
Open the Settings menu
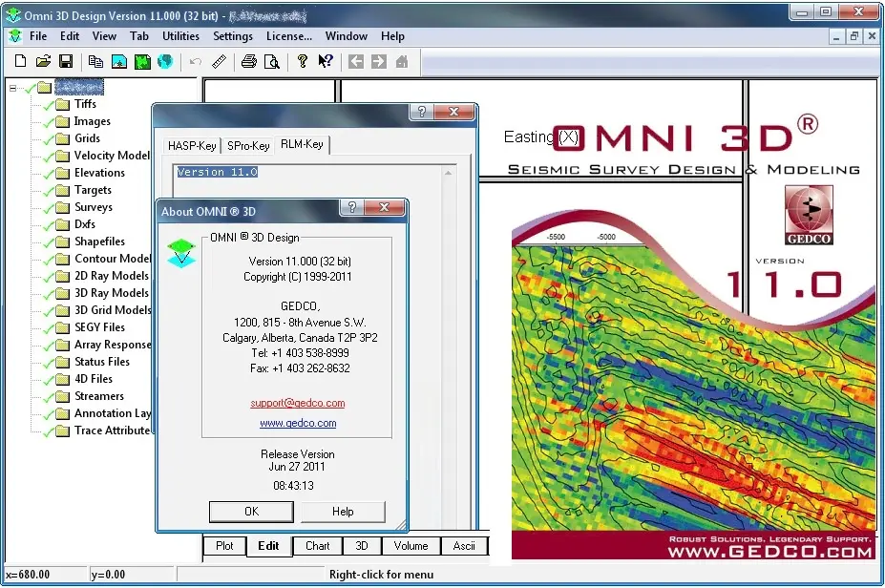[233, 36]
